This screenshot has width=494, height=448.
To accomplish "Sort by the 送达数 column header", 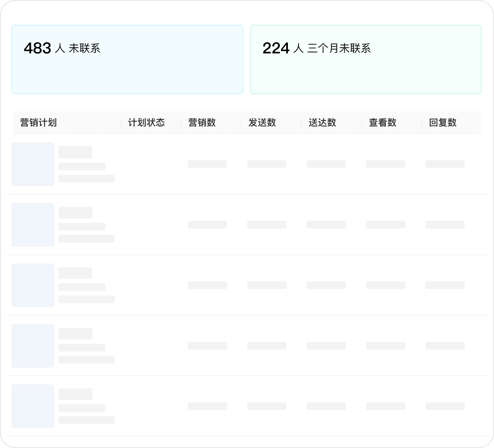I will [322, 123].
